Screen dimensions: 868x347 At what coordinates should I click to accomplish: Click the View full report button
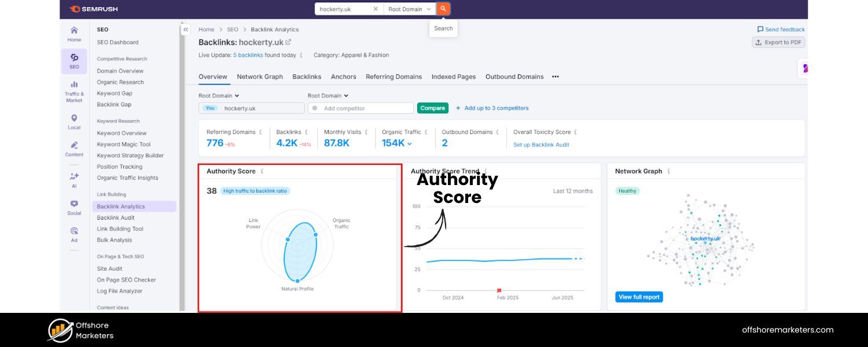point(639,297)
